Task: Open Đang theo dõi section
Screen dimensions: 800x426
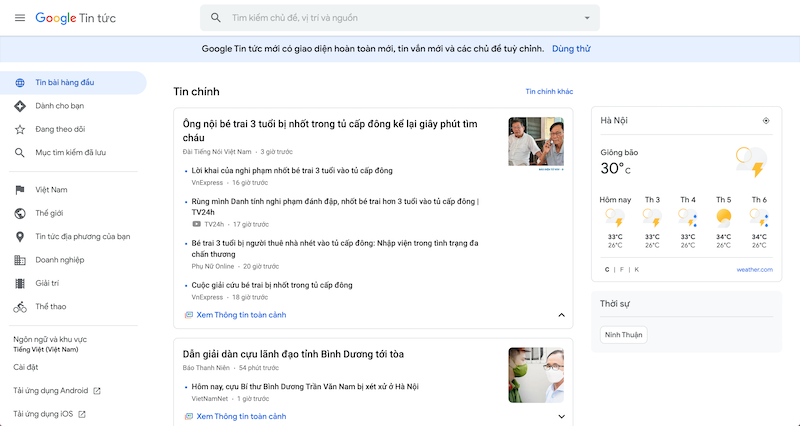Action: coord(60,130)
